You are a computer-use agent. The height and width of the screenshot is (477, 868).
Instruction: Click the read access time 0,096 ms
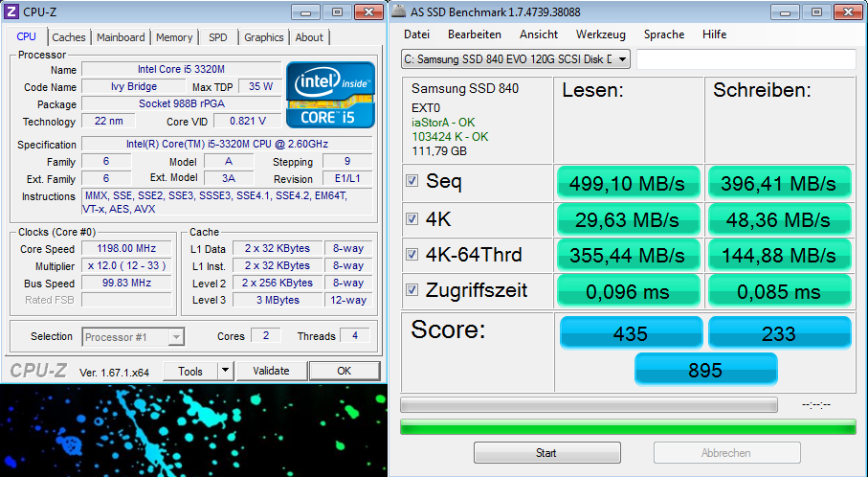coord(628,291)
